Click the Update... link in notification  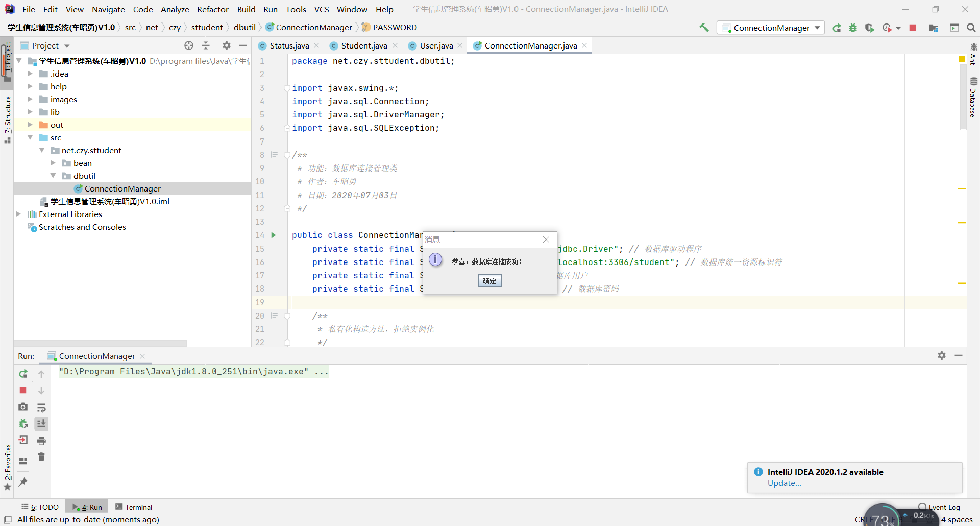click(x=784, y=483)
